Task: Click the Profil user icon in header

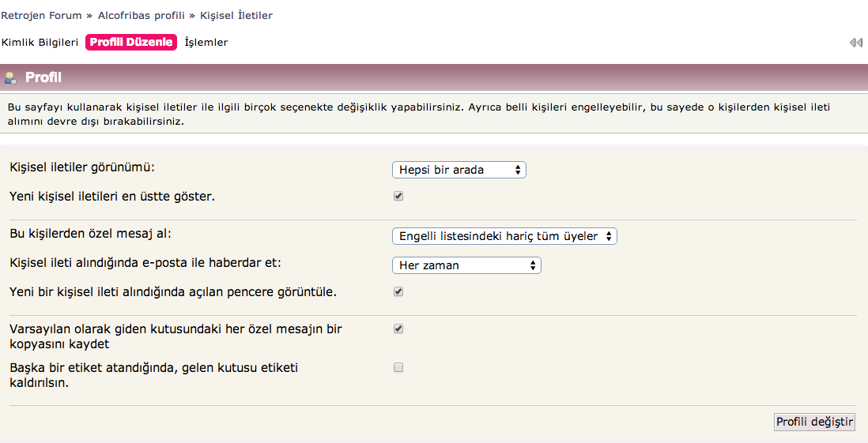Action: point(10,78)
